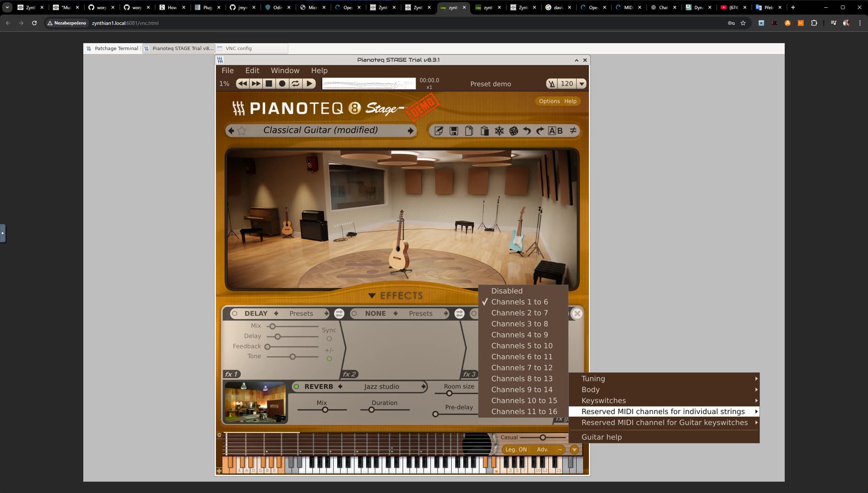This screenshot has height=493, width=868.
Task: Mark preset as favorite with the star
Action: coord(242,131)
